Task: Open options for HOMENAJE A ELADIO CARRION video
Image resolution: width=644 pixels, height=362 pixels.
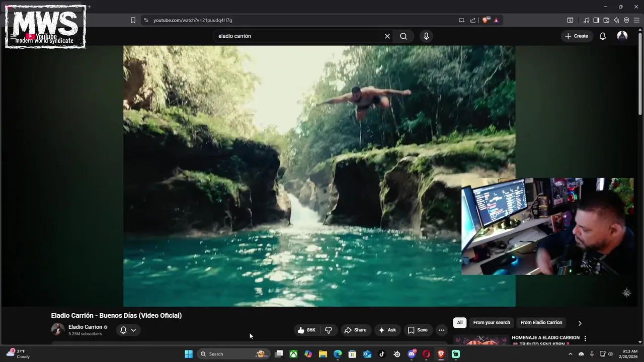Action: [585, 339]
